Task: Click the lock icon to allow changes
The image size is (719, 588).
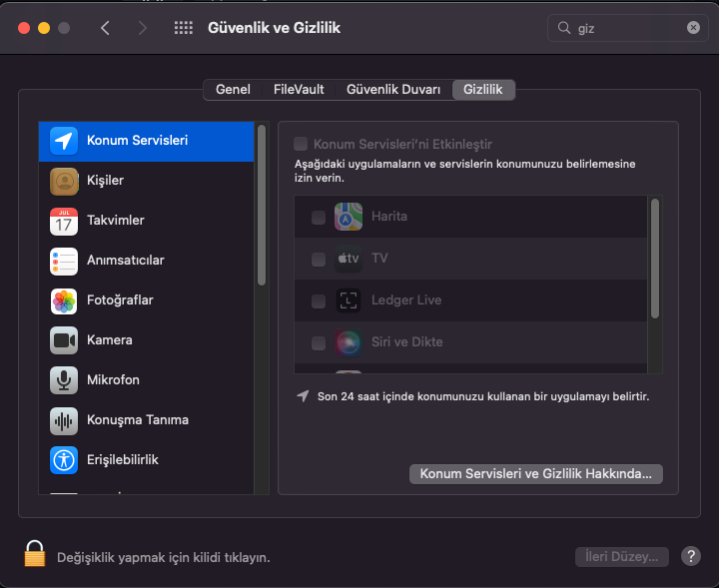Action: coord(35,554)
